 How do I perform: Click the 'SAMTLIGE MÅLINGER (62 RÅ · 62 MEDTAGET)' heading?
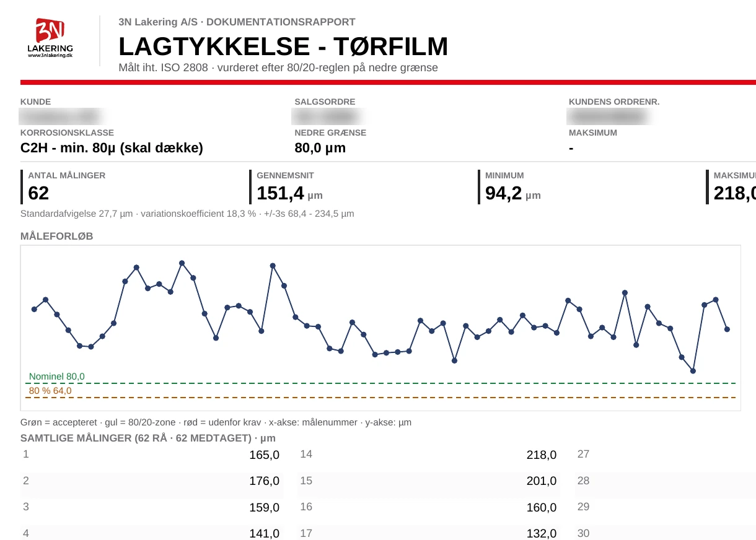(148, 438)
